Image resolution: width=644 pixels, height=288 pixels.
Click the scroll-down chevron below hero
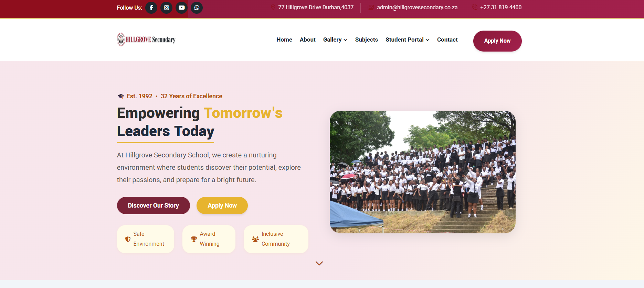coord(319,263)
